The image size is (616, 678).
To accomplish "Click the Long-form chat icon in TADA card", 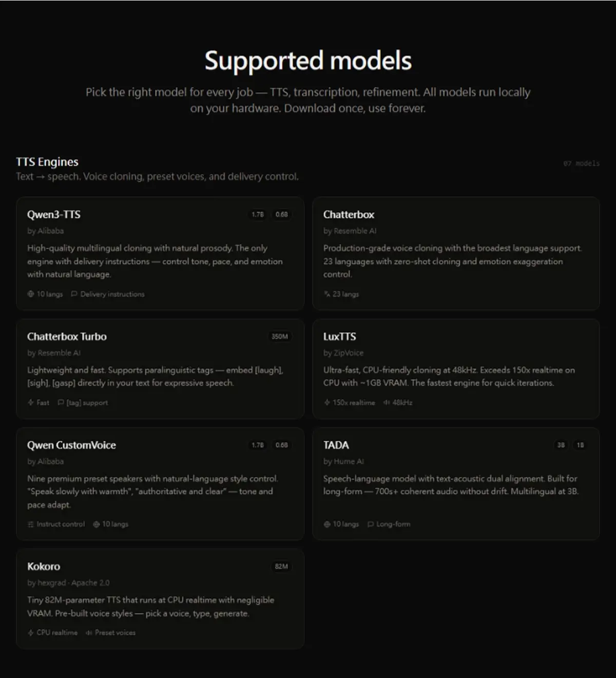I will 371,524.
